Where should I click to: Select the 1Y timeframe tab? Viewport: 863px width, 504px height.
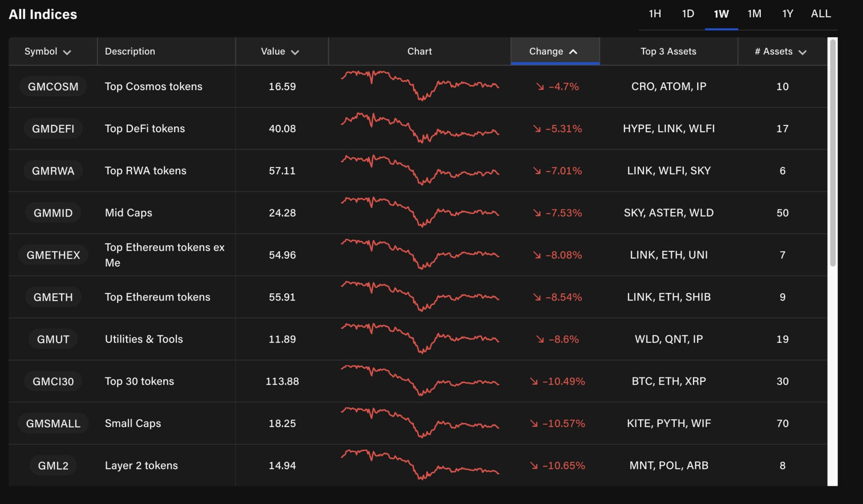[787, 14]
